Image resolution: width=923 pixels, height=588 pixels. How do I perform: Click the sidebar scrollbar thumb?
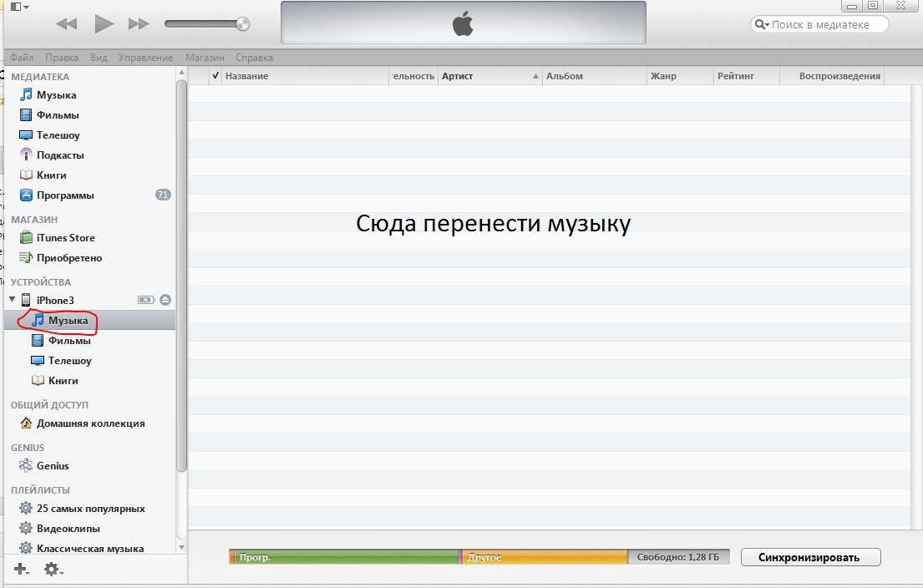pos(181,276)
